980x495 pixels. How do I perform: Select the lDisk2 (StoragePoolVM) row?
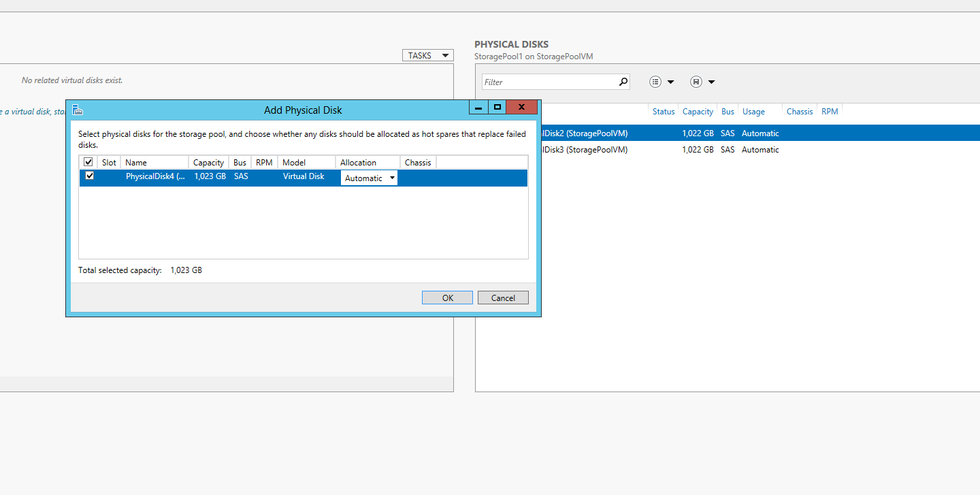coord(728,133)
